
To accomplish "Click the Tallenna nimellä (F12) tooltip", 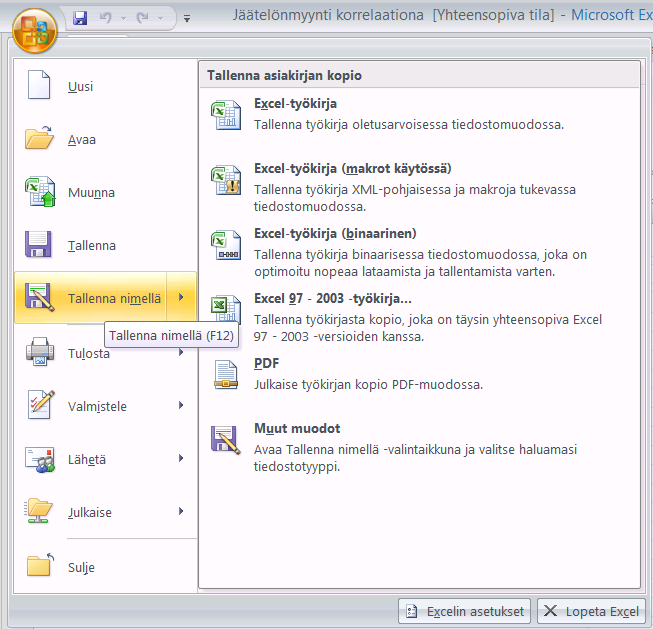I will point(172,335).
